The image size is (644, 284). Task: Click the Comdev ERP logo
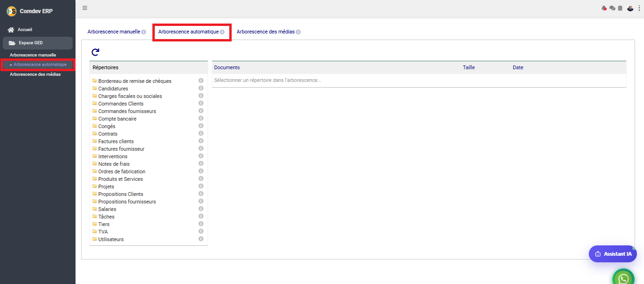[x=11, y=11]
